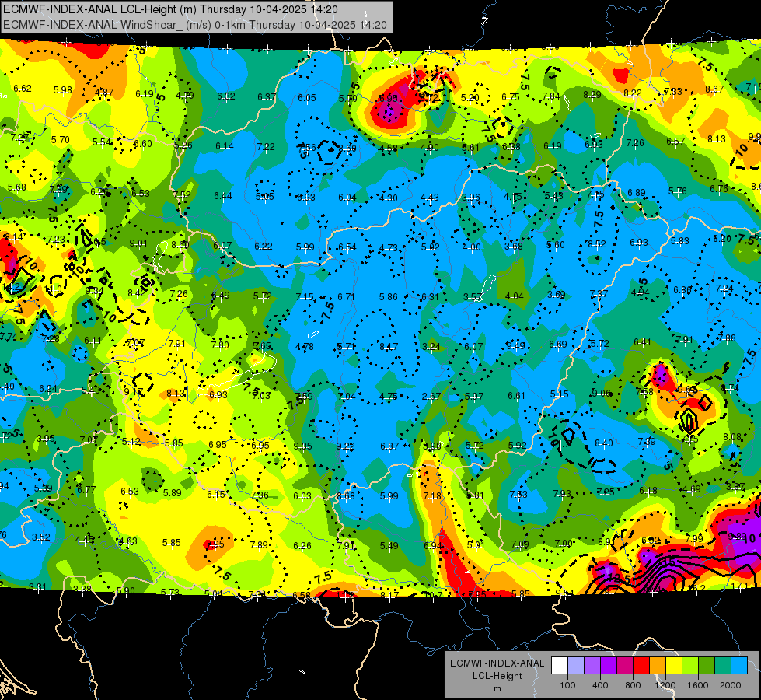Click the legend tick label 100
Screen dimensions: 761x700
(567, 685)
